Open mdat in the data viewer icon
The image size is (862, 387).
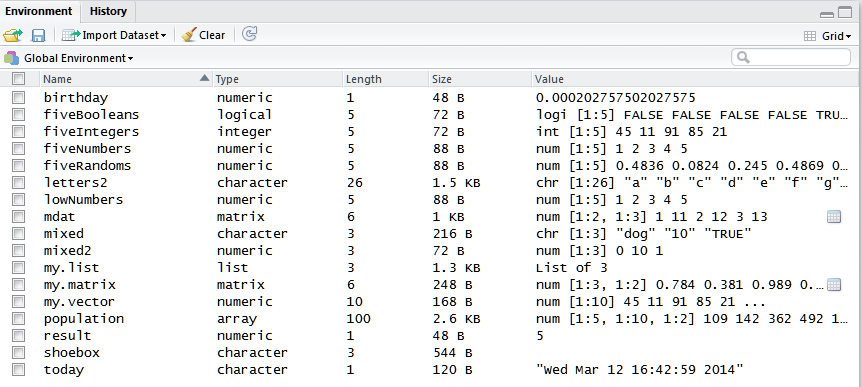[833, 217]
